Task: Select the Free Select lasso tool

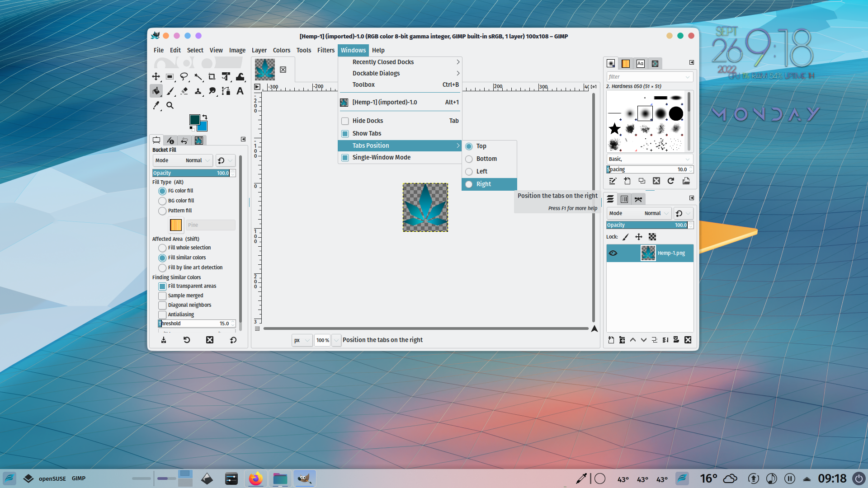Action: point(184,77)
